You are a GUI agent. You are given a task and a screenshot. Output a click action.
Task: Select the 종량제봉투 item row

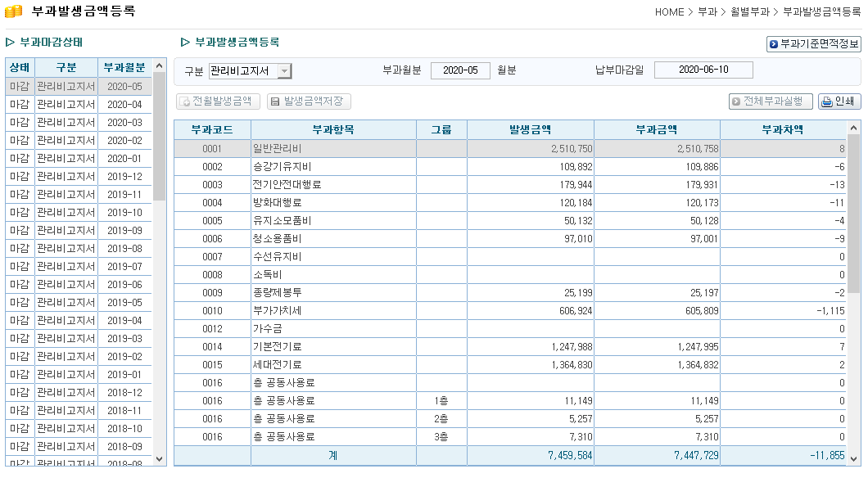coord(510,293)
